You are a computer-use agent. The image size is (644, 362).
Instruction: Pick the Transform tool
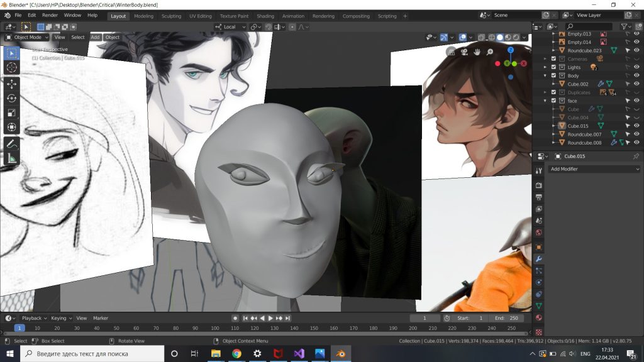pos(11,127)
